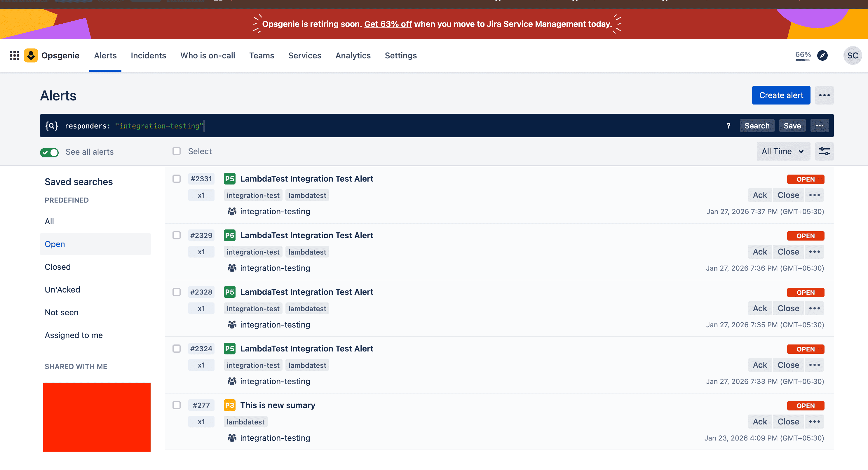Check the Select all alerts checkbox

[176, 151]
